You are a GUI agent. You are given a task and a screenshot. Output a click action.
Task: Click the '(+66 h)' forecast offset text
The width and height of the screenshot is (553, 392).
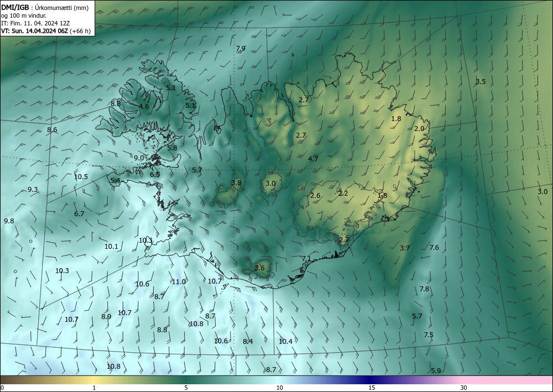[80, 31]
